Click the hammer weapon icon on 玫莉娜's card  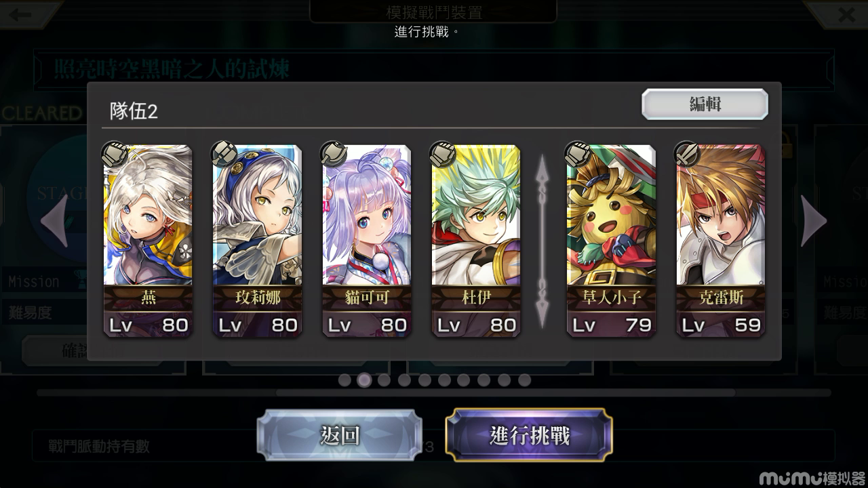tap(224, 154)
